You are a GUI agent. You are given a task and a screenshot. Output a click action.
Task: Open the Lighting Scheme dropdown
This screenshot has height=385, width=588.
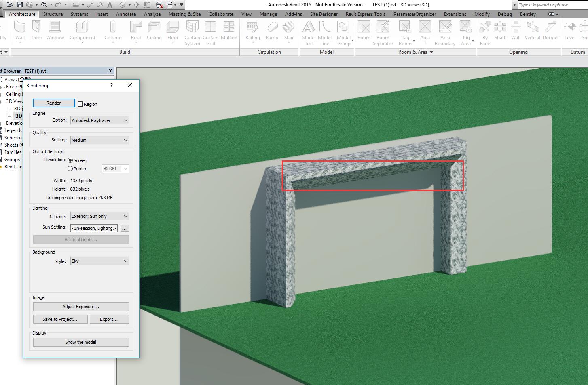99,216
